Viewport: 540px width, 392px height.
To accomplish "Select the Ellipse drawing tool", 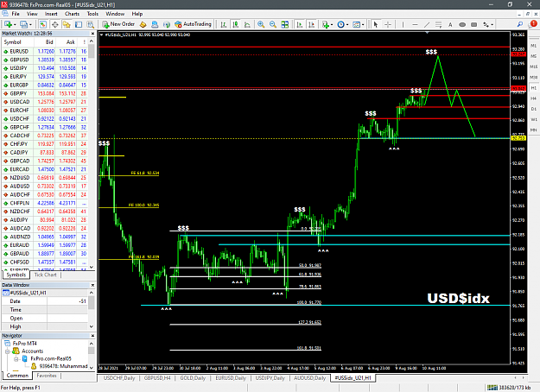I will click(x=462, y=24).
